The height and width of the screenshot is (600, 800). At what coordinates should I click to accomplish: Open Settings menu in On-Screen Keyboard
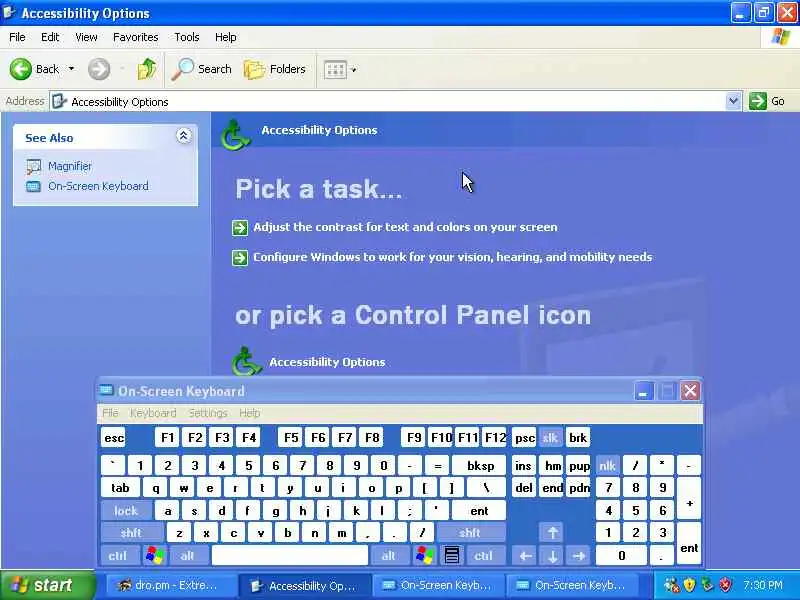(208, 413)
